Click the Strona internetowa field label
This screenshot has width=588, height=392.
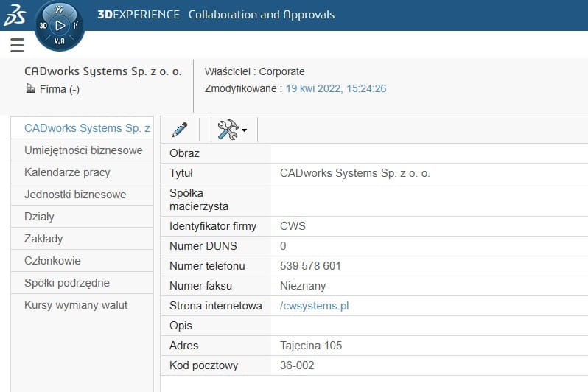click(216, 306)
